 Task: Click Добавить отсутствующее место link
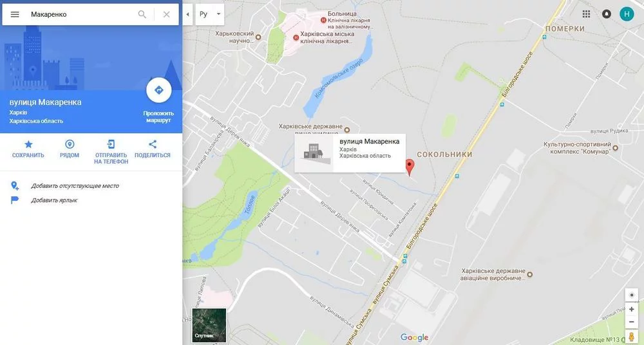(x=75, y=185)
